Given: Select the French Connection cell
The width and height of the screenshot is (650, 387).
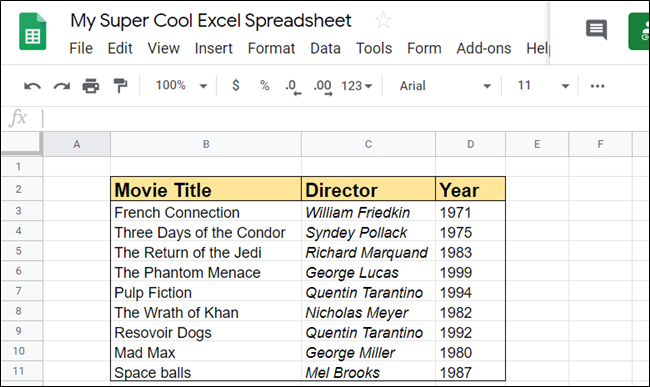Looking at the screenshot, I should pyautogui.click(x=206, y=211).
